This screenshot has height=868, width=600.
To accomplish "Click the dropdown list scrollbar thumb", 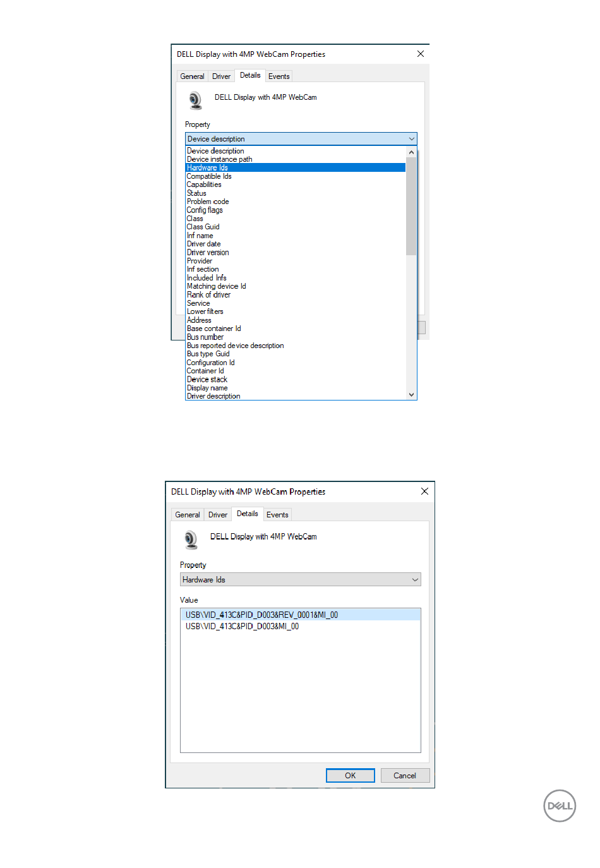I will (411, 206).
